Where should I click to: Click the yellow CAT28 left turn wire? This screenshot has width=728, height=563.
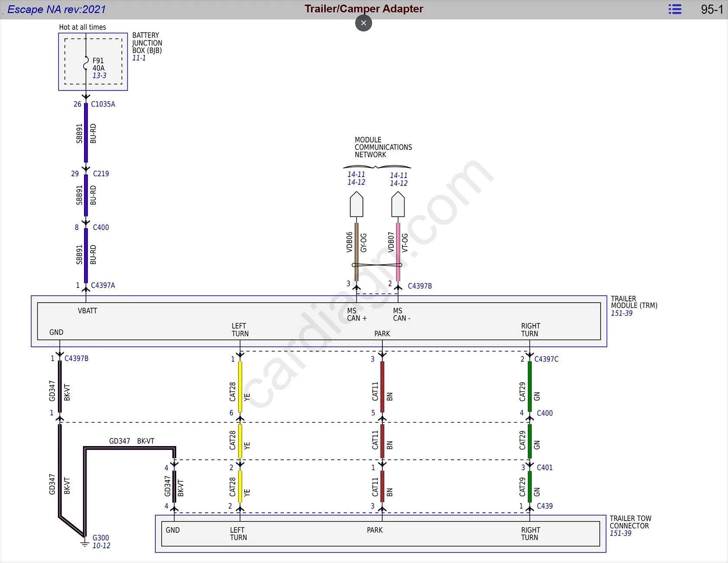click(240, 386)
